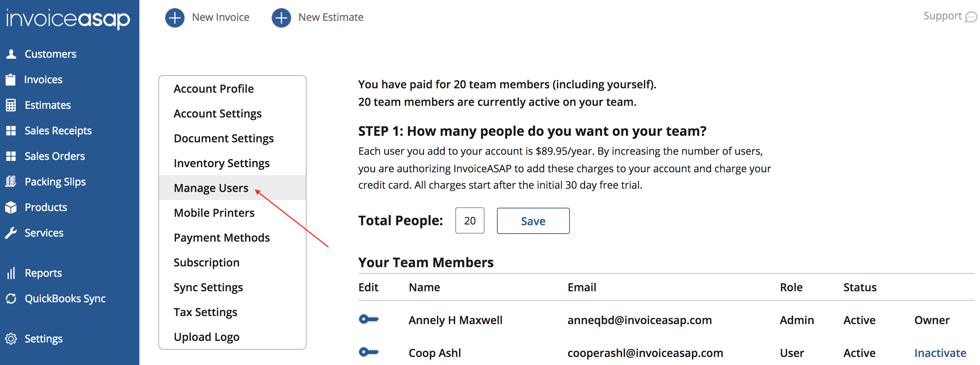Open the Support chat bubble icon
The image size is (980, 365).
pyautogui.click(x=971, y=17)
